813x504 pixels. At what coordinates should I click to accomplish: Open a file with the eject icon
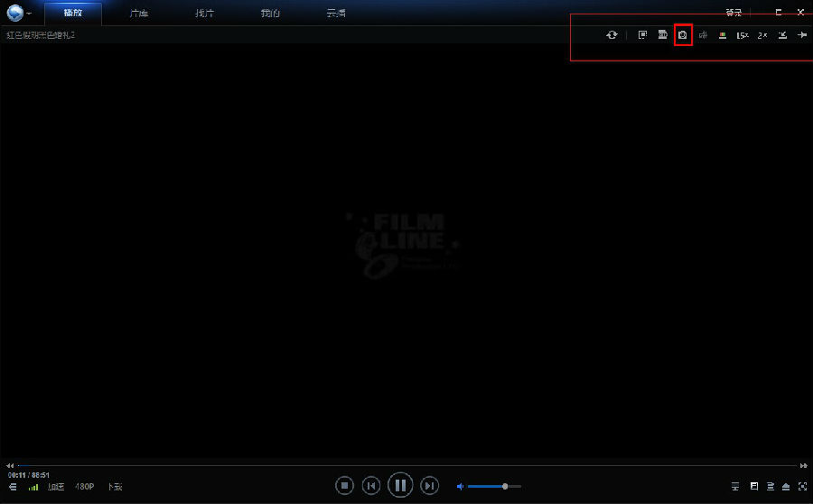click(x=786, y=486)
